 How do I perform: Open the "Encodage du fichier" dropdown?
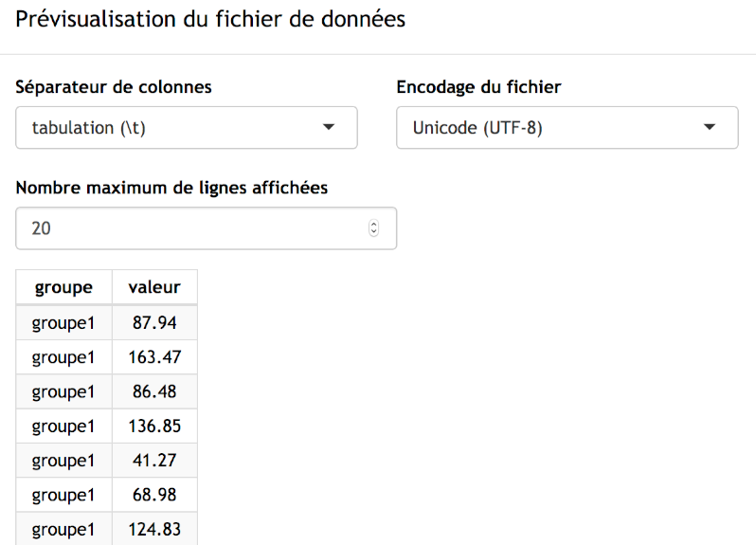[x=567, y=128]
